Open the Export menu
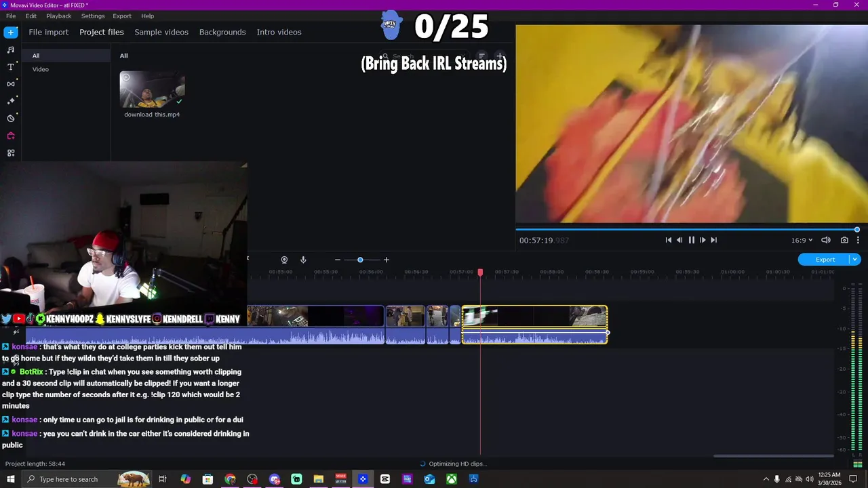The width and height of the screenshot is (868, 488). (x=122, y=16)
